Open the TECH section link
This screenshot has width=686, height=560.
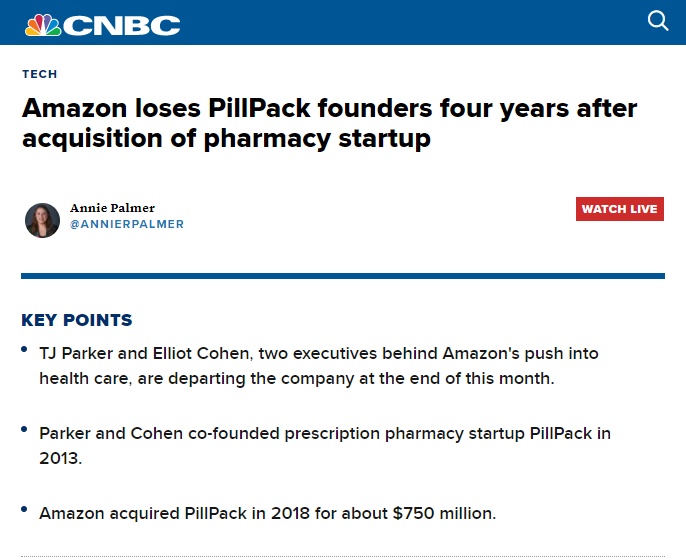[39, 74]
